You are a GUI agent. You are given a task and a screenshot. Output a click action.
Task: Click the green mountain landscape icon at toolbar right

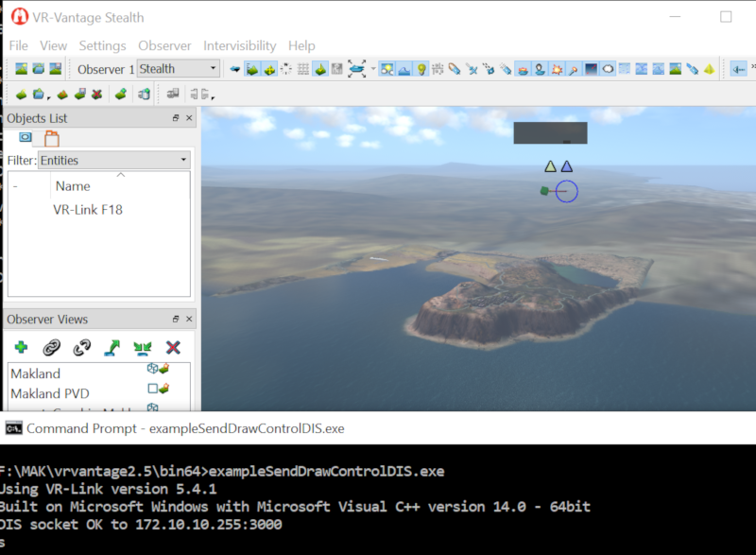pyautogui.click(x=676, y=69)
